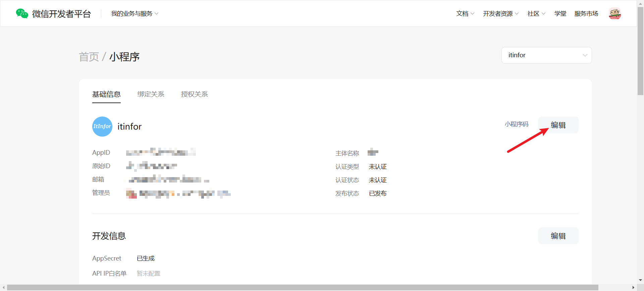Open the itinfor account selector
This screenshot has height=291, width=644.
point(546,55)
